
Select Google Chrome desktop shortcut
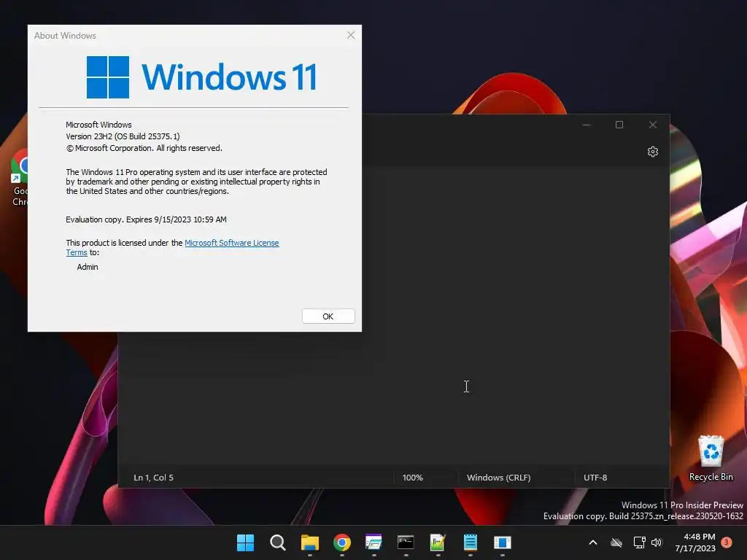coord(19,177)
